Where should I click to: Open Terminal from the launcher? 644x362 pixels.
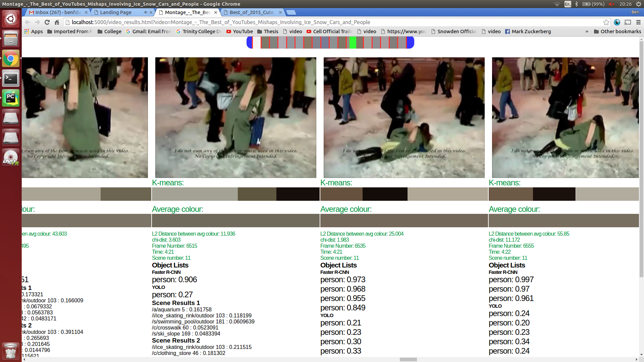(11, 78)
